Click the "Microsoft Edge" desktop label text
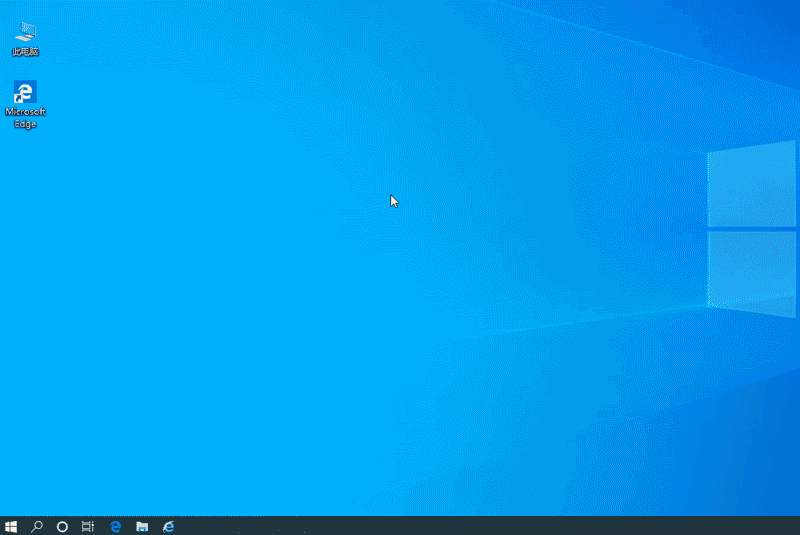 click(25, 118)
